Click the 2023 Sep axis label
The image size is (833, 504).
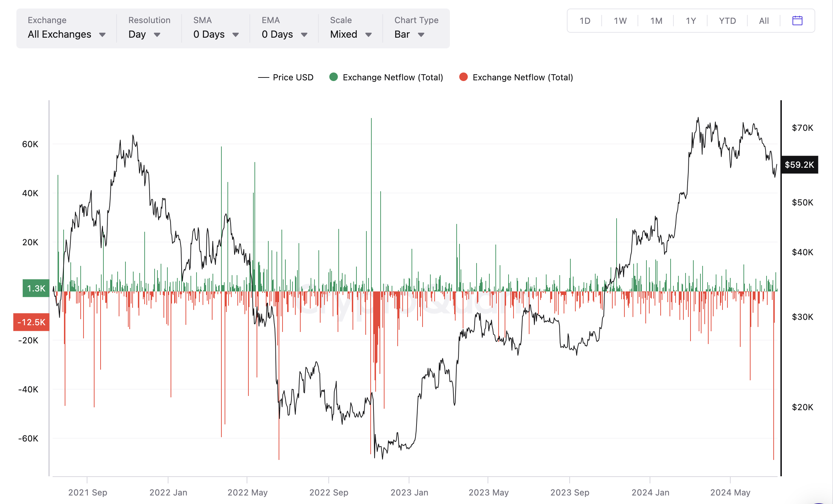[x=570, y=492]
